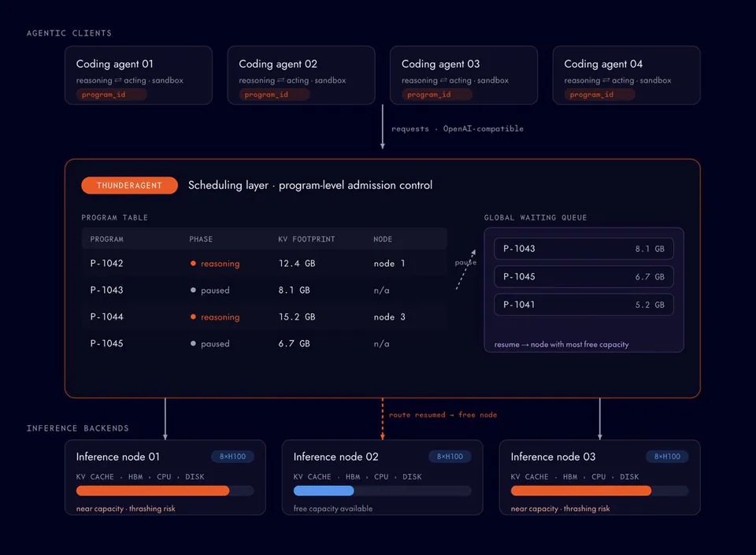Select the Inference node 01 title

pos(117,457)
